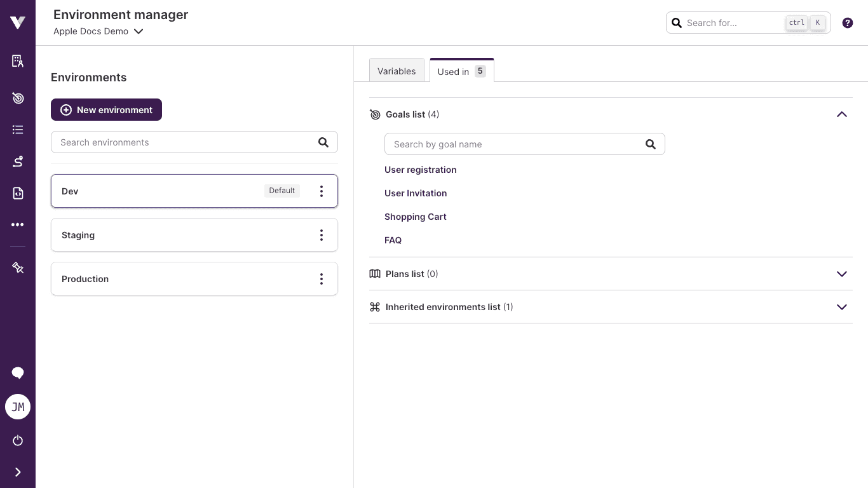Click the Virtuoso logo in sidebar
This screenshot has width=868, height=488.
[18, 23]
